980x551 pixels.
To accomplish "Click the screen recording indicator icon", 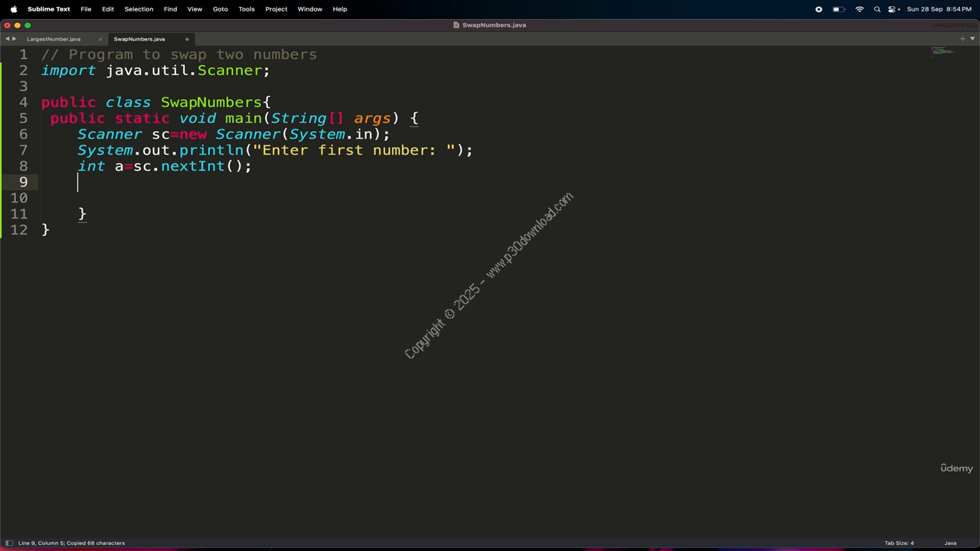I will coord(818,9).
